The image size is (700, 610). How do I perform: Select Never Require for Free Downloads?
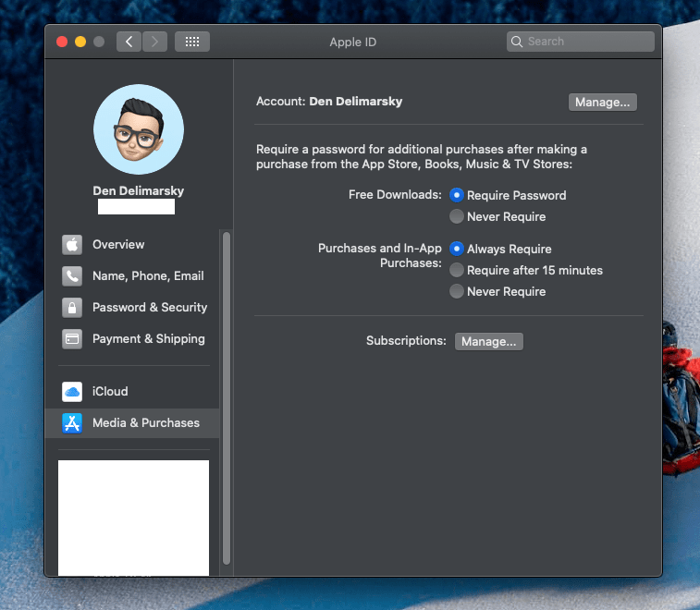(456, 216)
